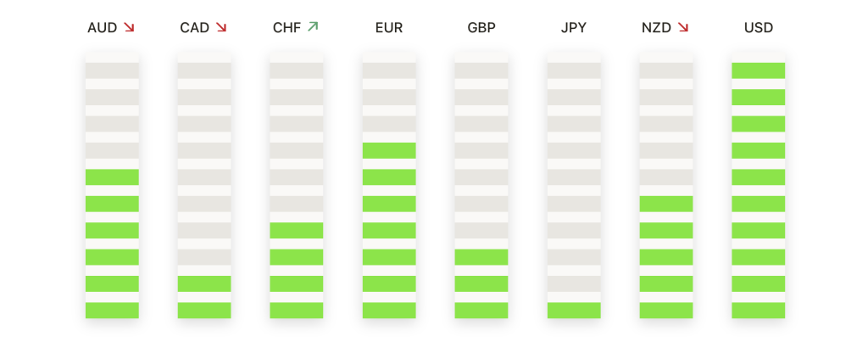This screenshot has height=342, width=868.
Task: Choose the USD currency heading
Action: pyautogui.click(x=759, y=28)
